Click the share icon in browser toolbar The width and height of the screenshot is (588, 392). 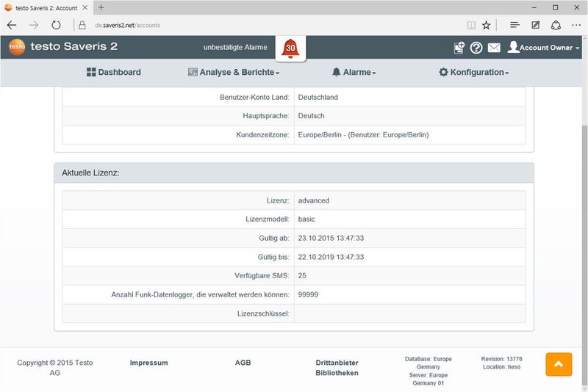(x=556, y=25)
